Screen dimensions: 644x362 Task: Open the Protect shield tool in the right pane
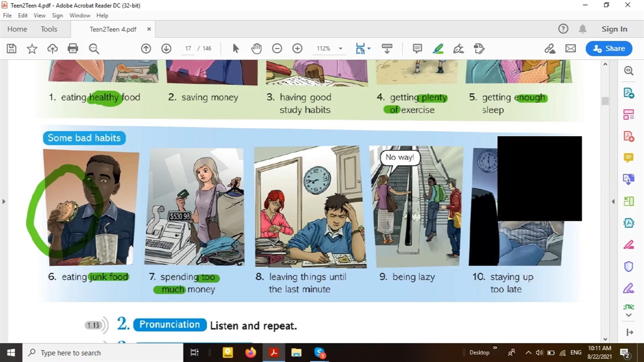pyautogui.click(x=628, y=266)
